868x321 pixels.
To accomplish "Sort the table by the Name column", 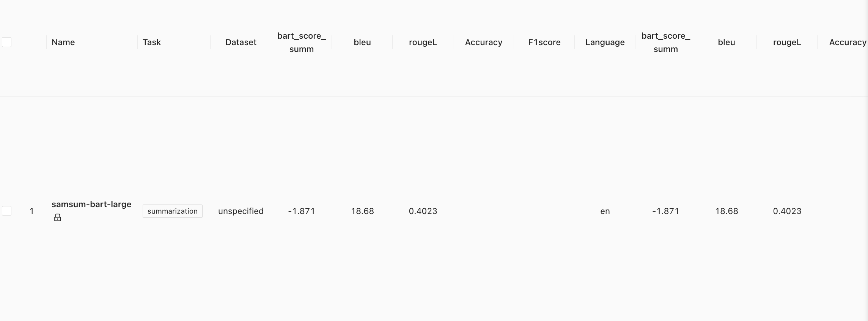I will pyautogui.click(x=63, y=42).
